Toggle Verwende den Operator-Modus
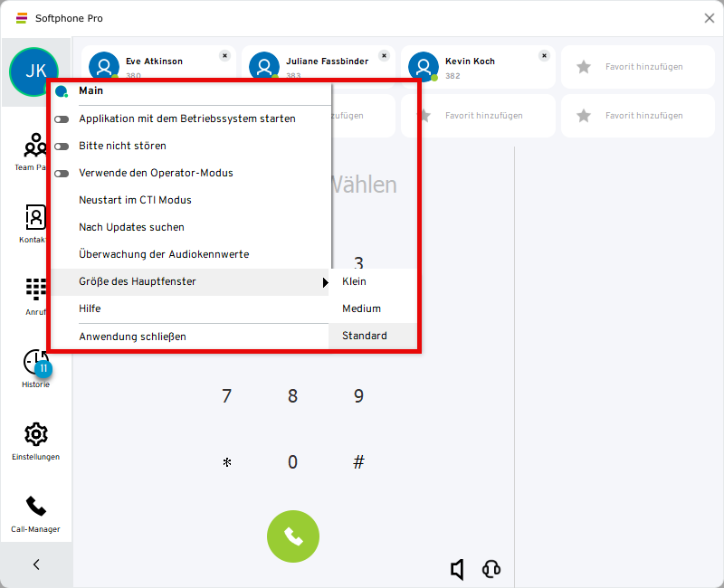This screenshot has width=724, height=588. (x=62, y=173)
